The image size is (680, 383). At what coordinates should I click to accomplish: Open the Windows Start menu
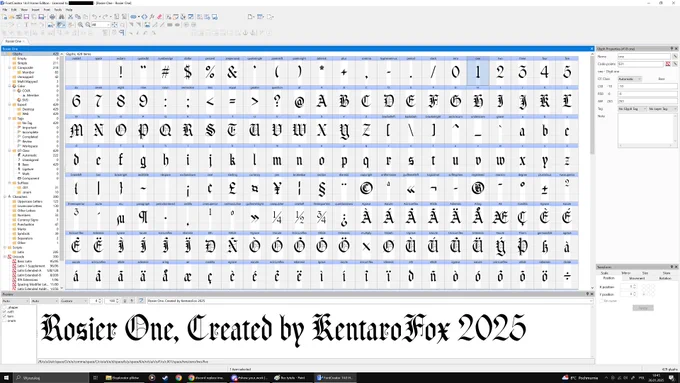point(6,378)
